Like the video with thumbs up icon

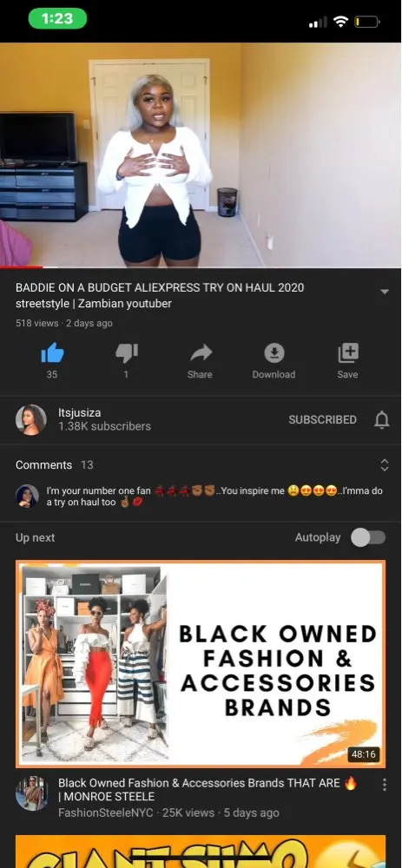pyautogui.click(x=52, y=352)
